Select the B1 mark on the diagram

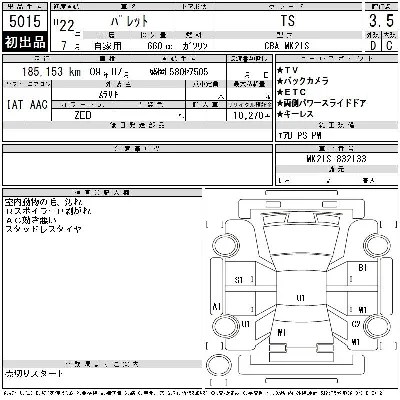[363, 268]
